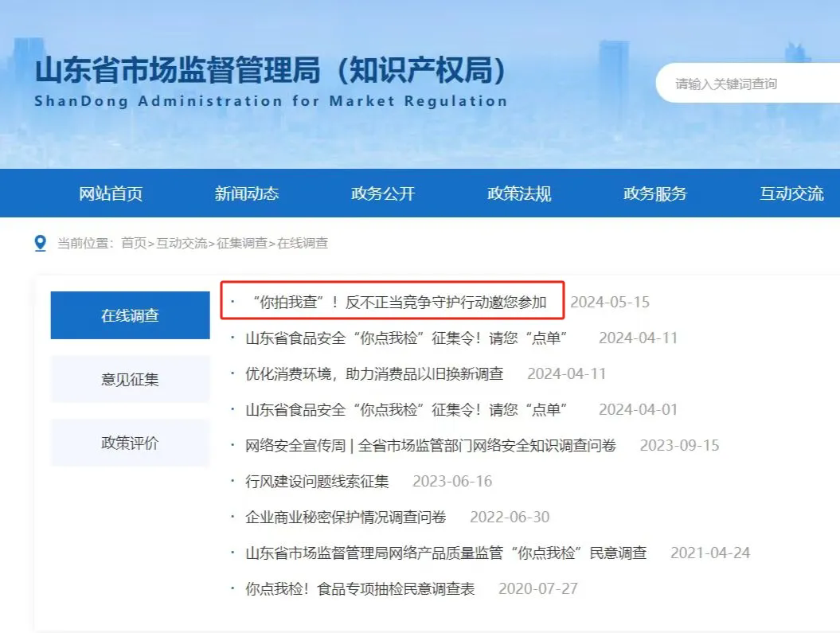Open the highlighted "你拍我查" 反不正当竞争 survey link
The height and width of the screenshot is (633, 840).
coord(399,302)
